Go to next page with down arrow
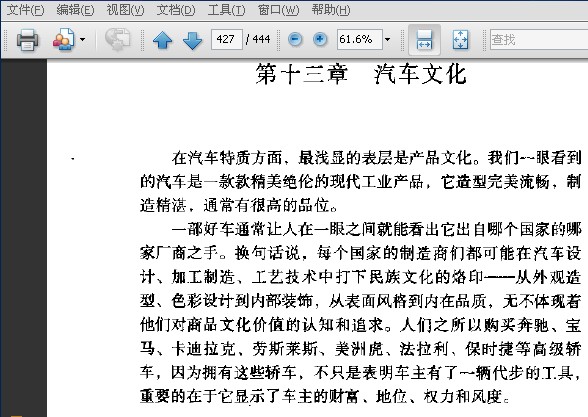The height and width of the screenshot is (417, 588). tap(192, 40)
